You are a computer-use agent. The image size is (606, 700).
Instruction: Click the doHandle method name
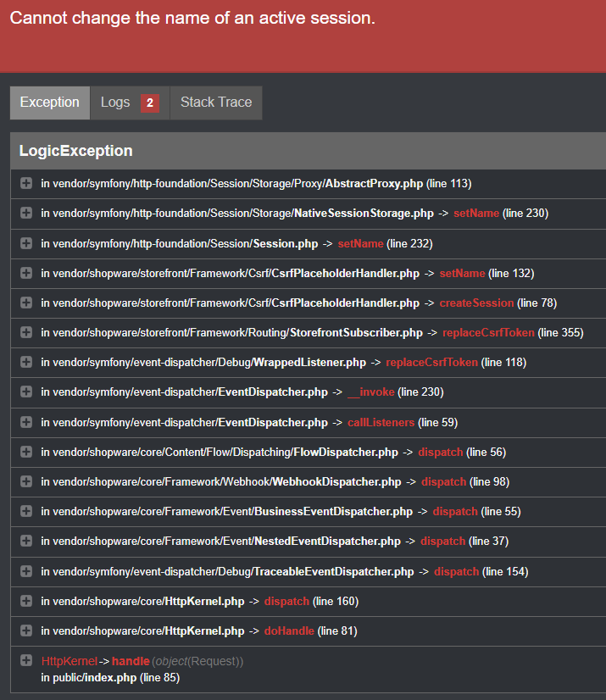coord(289,631)
